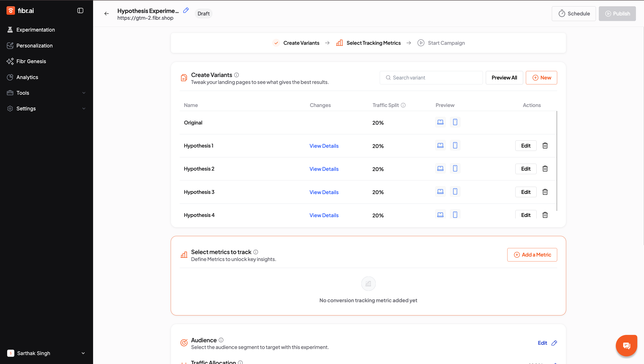The image size is (644, 364).
Task: Go to Fibr Genesis section
Action: pyautogui.click(x=31, y=61)
